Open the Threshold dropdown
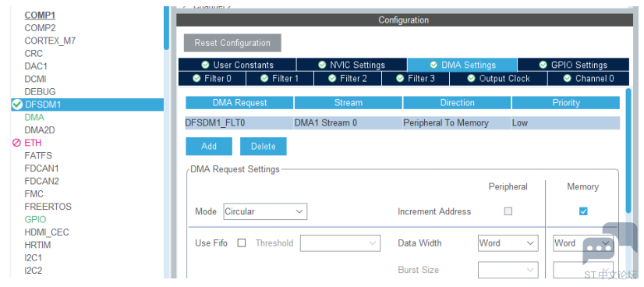 coord(340,243)
